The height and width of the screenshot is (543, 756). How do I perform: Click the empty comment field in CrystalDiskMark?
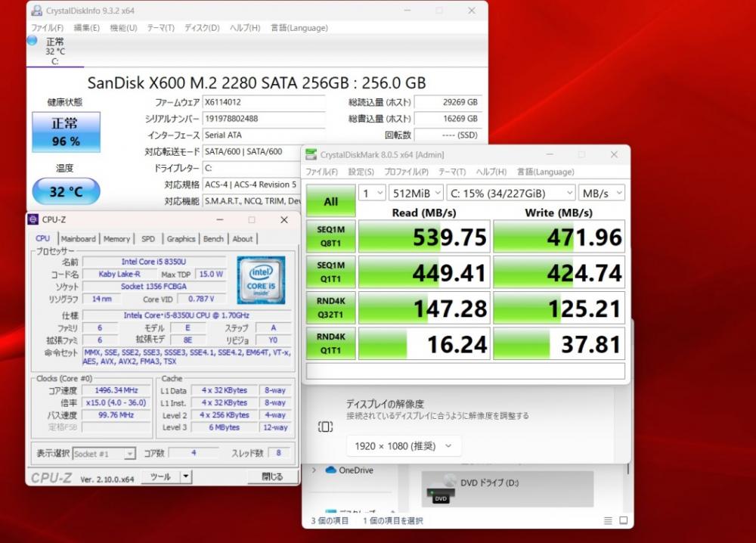pos(466,371)
